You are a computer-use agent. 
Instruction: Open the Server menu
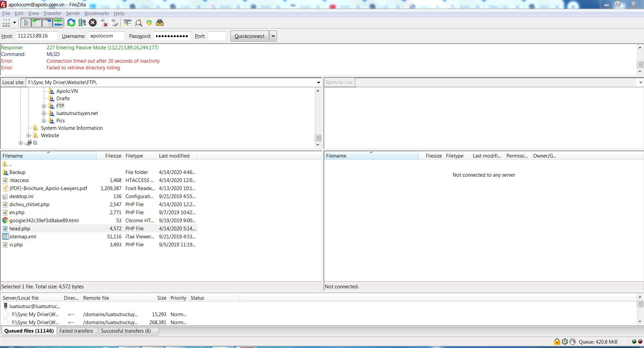click(x=73, y=13)
